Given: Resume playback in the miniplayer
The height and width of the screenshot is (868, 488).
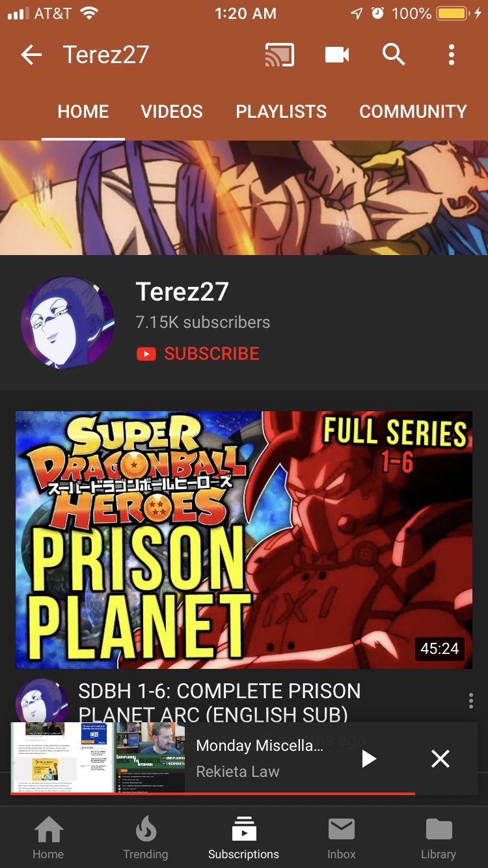Looking at the screenshot, I should point(369,759).
